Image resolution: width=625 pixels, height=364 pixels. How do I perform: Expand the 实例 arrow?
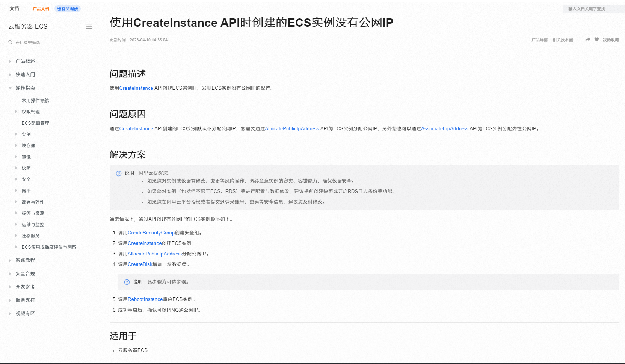tap(16, 134)
